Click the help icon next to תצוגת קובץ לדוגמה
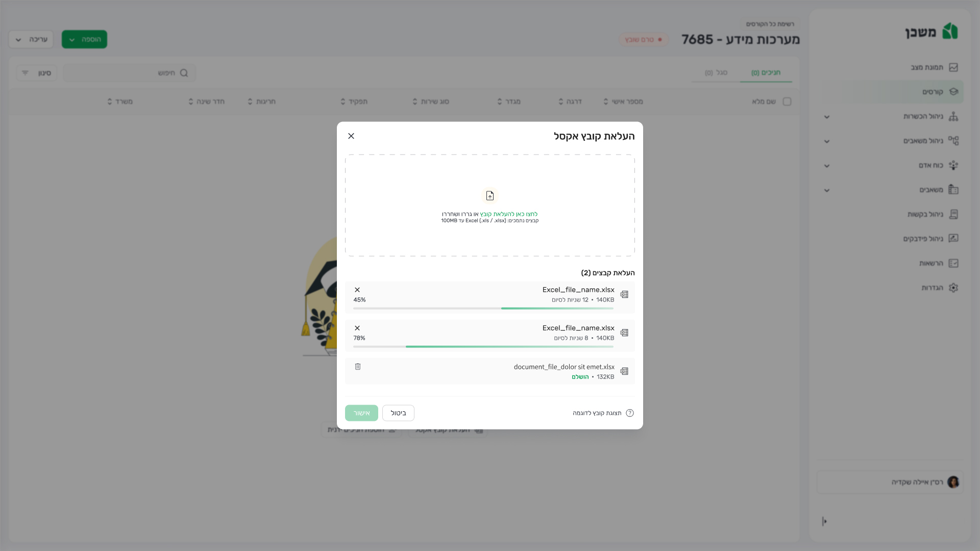This screenshot has height=551, width=980. pos(630,413)
